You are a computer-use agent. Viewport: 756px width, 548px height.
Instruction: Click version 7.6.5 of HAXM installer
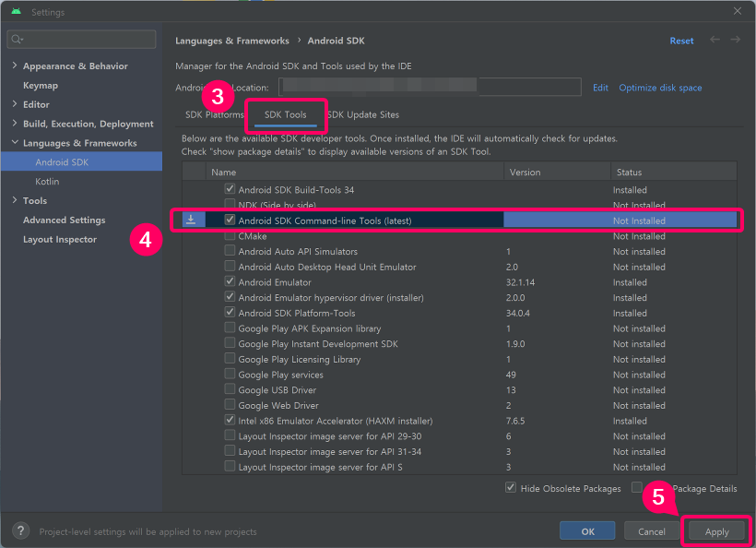point(515,421)
